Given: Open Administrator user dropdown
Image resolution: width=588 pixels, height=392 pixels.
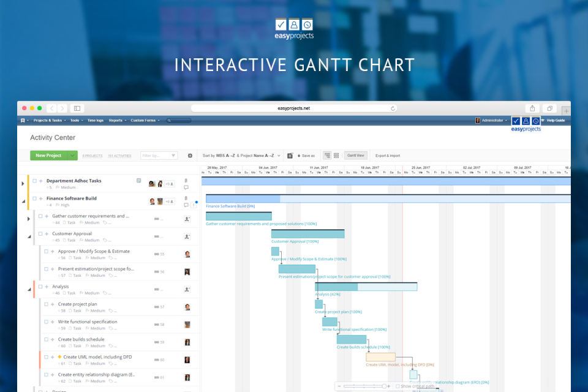Looking at the screenshot, I should [x=491, y=121].
